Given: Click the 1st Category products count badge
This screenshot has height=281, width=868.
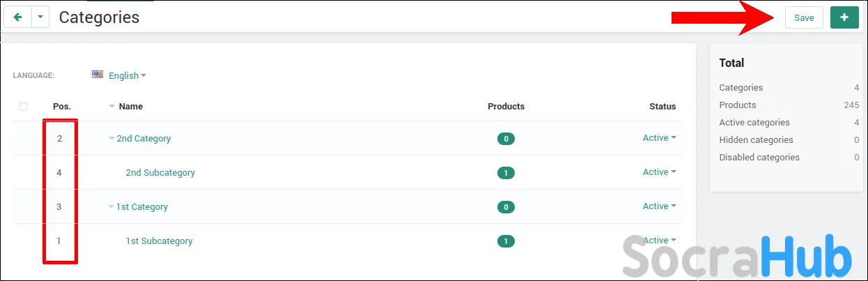Looking at the screenshot, I should pos(506,207).
